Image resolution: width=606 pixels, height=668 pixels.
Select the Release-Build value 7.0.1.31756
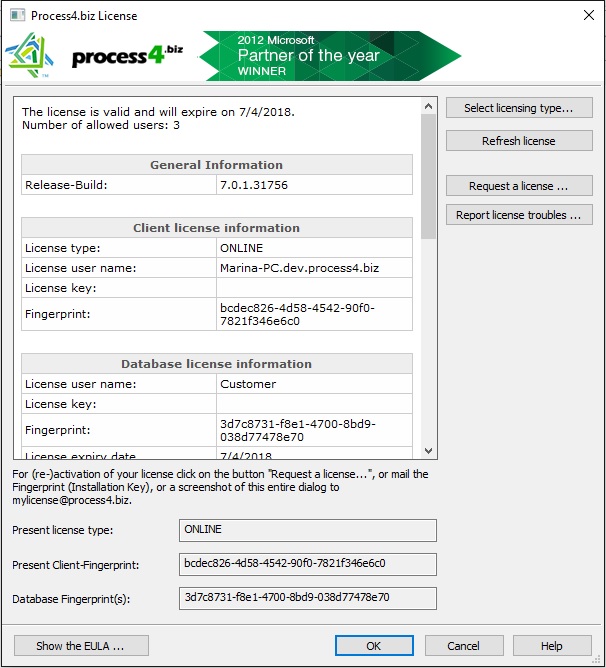click(314, 185)
